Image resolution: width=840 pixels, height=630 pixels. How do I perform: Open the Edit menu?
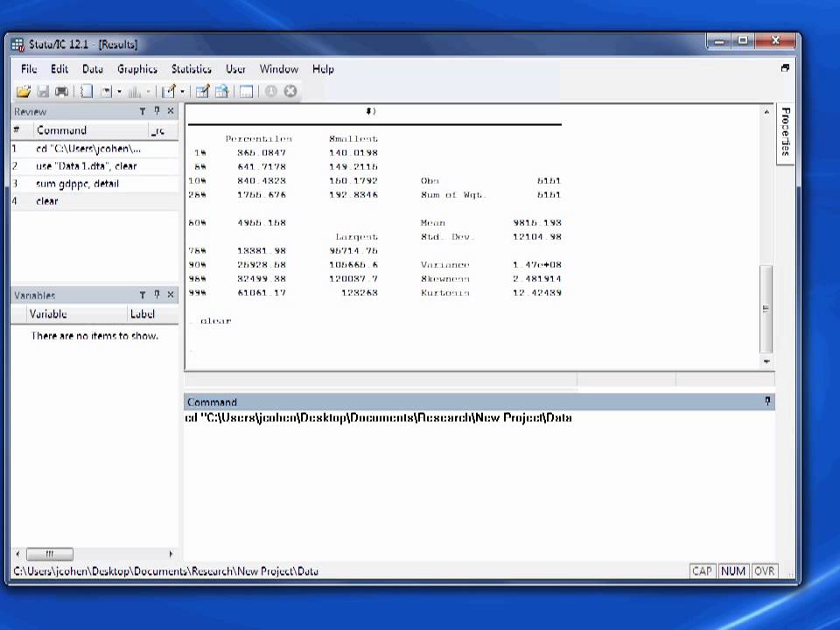click(59, 69)
